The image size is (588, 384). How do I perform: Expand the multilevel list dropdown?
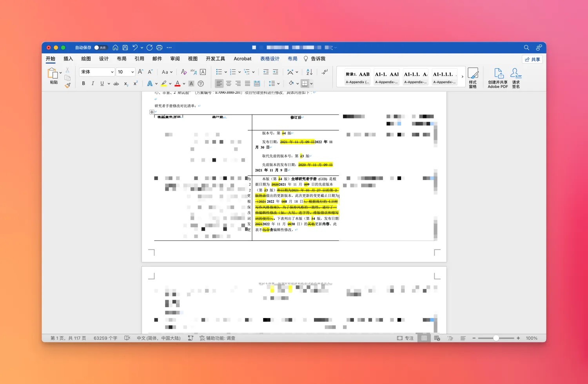[253, 72]
